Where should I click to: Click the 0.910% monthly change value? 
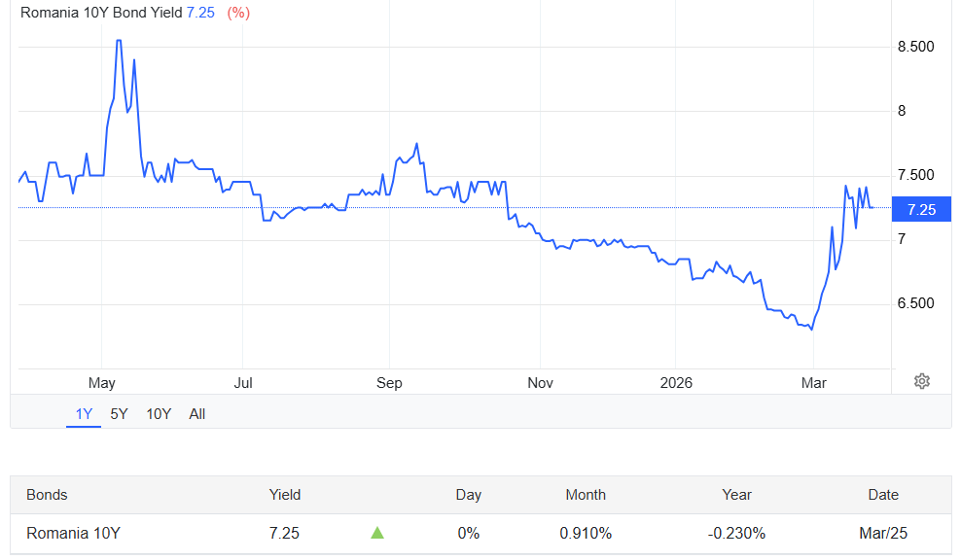pyautogui.click(x=586, y=533)
